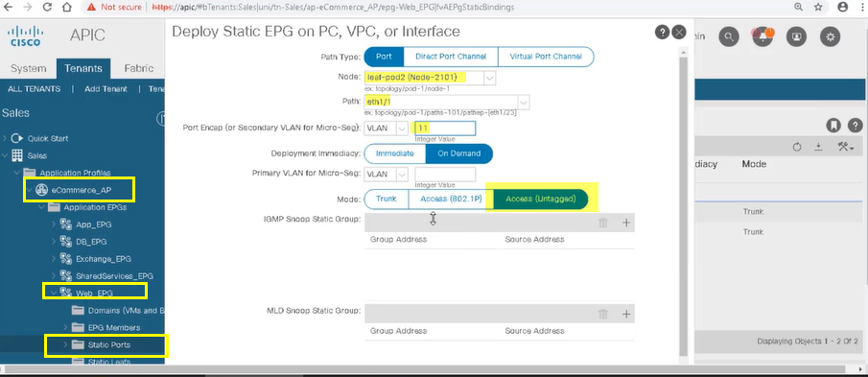The width and height of the screenshot is (868, 377).
Task: Click Add Tenant in submenu
Action: pos(106,88)
